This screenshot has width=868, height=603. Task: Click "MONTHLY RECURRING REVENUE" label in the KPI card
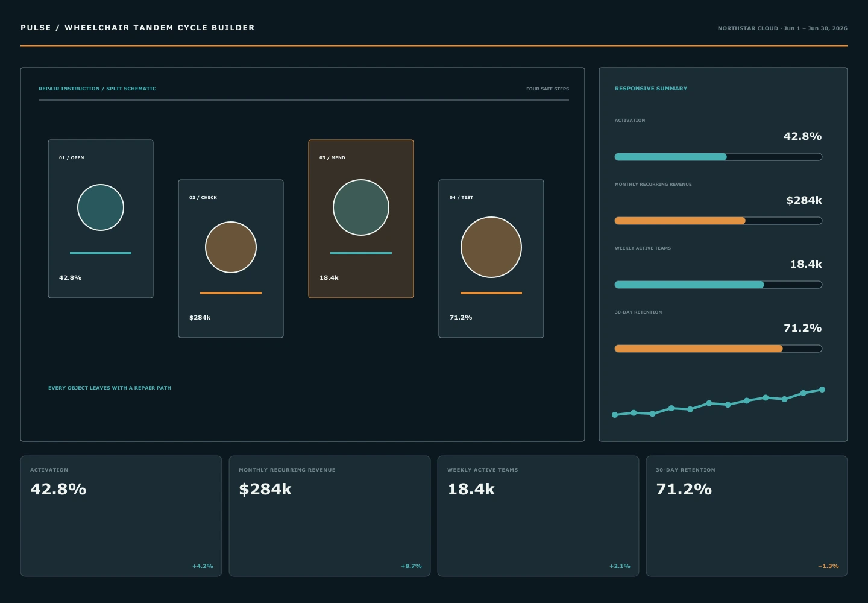coord(287,470)
